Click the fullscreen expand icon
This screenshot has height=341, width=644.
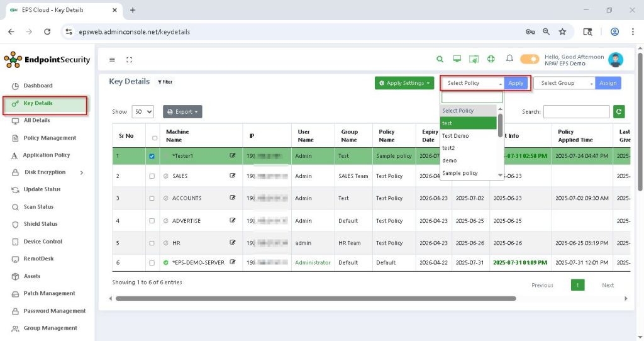point(130,60)
